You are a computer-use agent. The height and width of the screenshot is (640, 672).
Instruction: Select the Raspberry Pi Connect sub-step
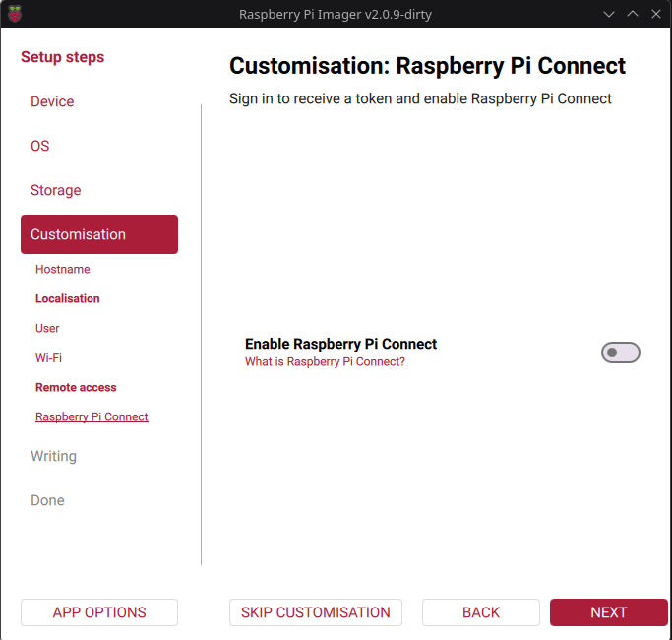pyautogui.click(x=92, y=416)
